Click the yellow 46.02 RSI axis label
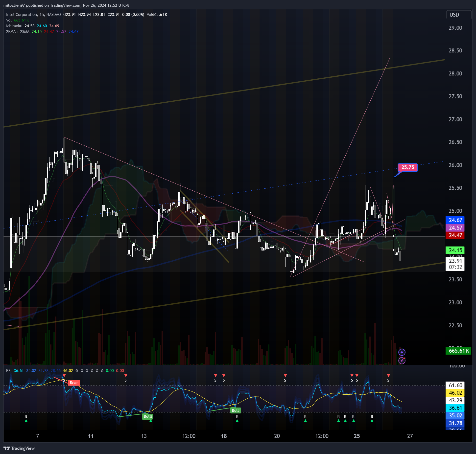 tap(455, 393)
